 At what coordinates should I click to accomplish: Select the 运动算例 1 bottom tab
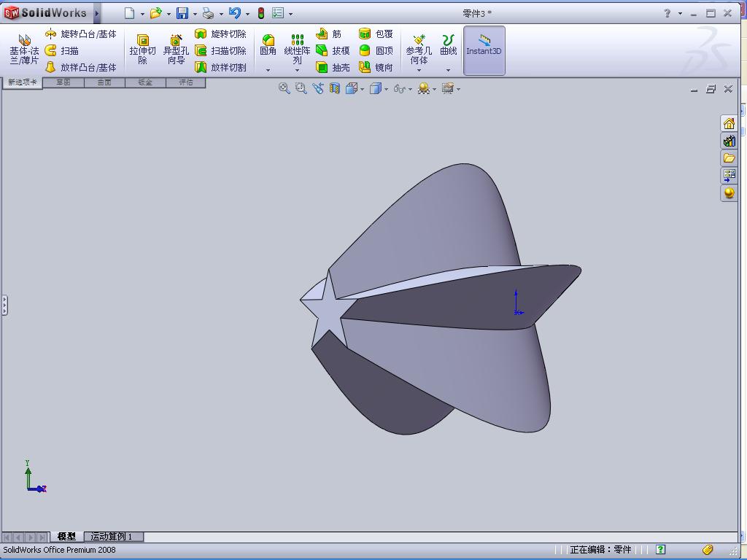point(112,536)
